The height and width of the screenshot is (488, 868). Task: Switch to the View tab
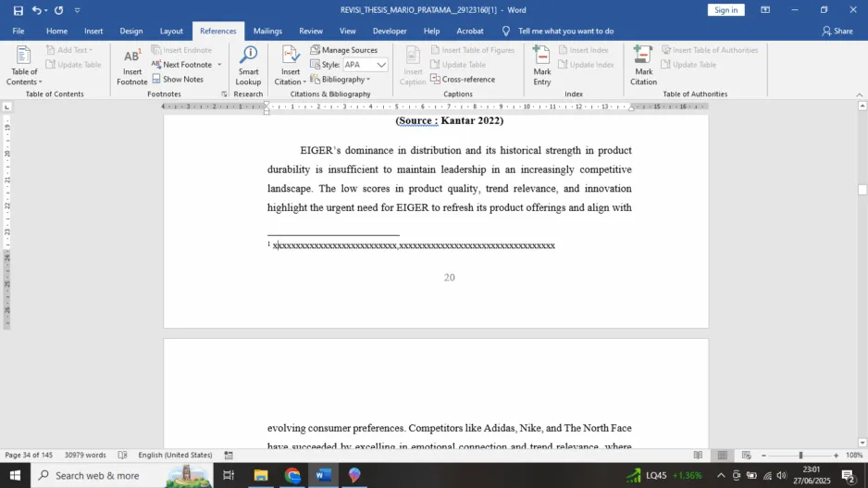(x=348, y=31)
